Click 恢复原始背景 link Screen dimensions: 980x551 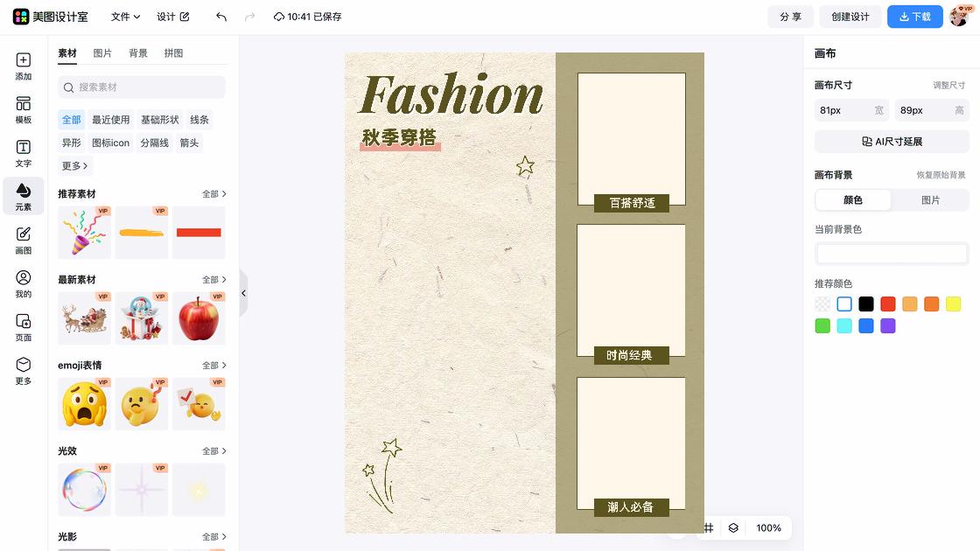click(941, 175)
